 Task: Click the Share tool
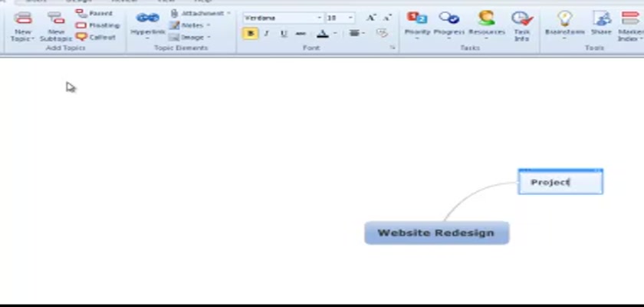pos(601,24)
